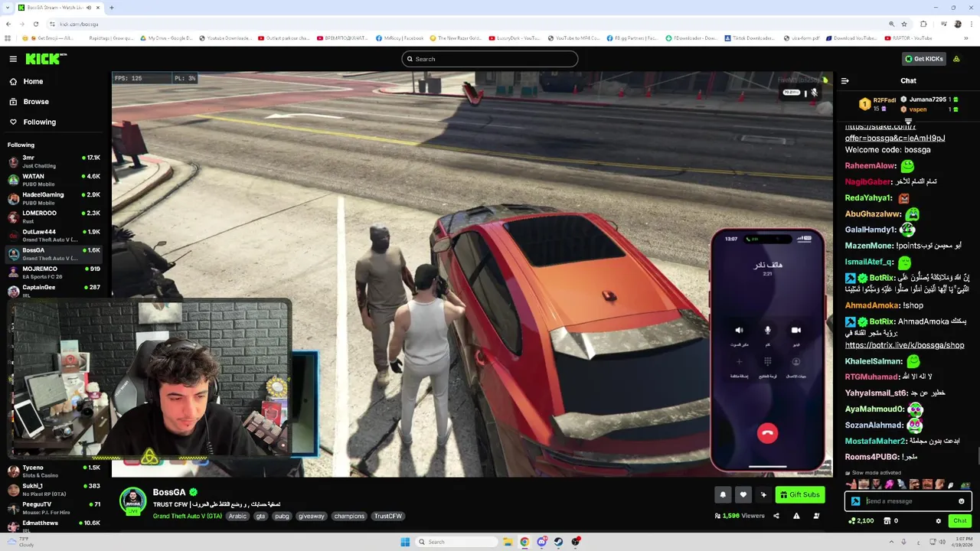Image resolution: width=980 pixels, height=551 pixels.
Task: Tap the phone speaker icon
Action: click(x=739, y=331)
